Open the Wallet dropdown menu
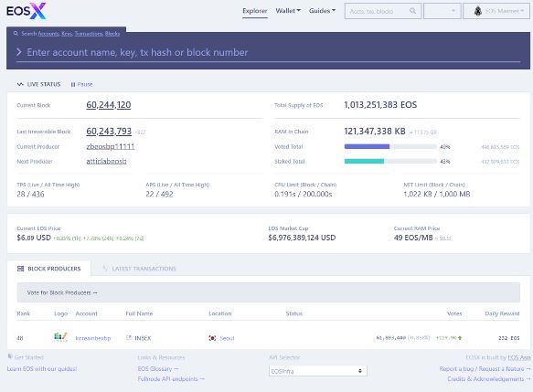The width and height of the screenshot is (533, 392). (x=288, y=11)
